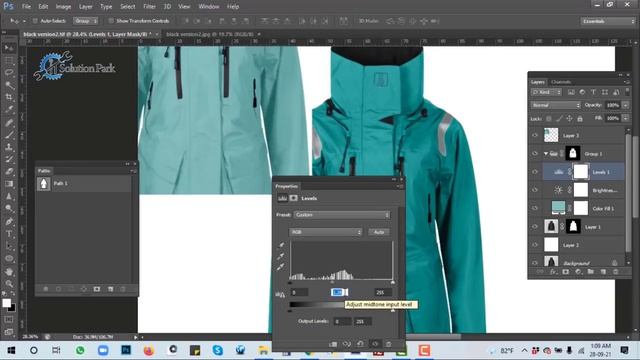Delete the layer with the Layers trash icon

pyautogui.click(x=616, y=271)
